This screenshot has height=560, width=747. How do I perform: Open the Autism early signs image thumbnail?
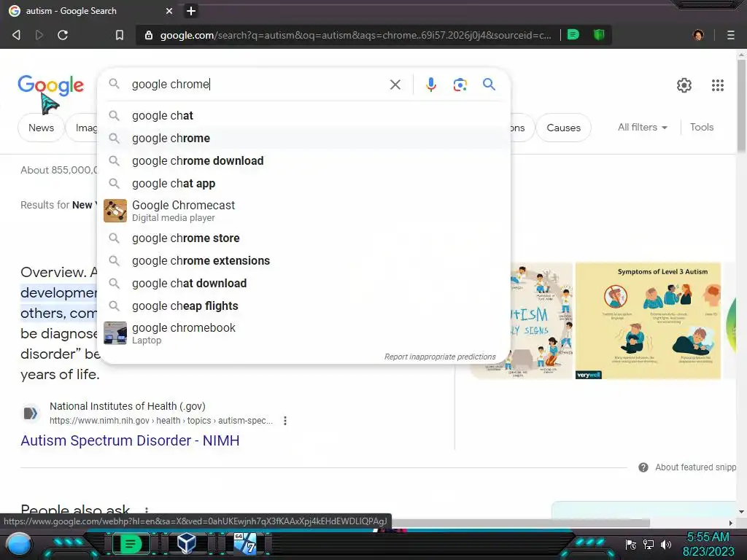[x=541, y=321]
